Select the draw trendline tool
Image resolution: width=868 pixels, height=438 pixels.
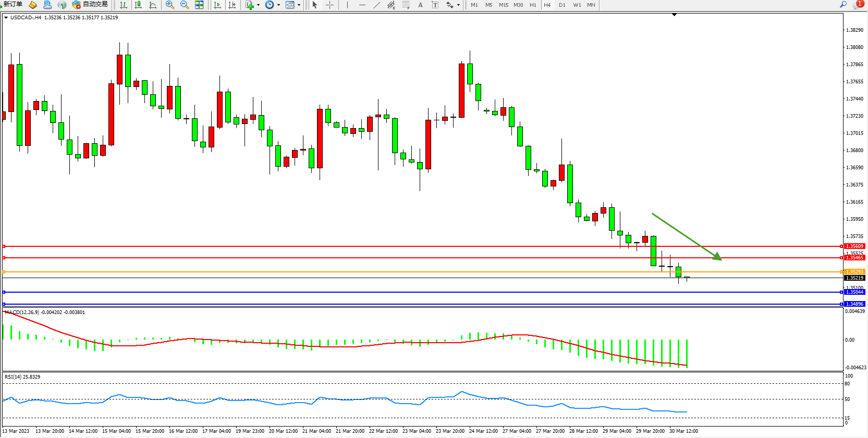coord(377,5)
